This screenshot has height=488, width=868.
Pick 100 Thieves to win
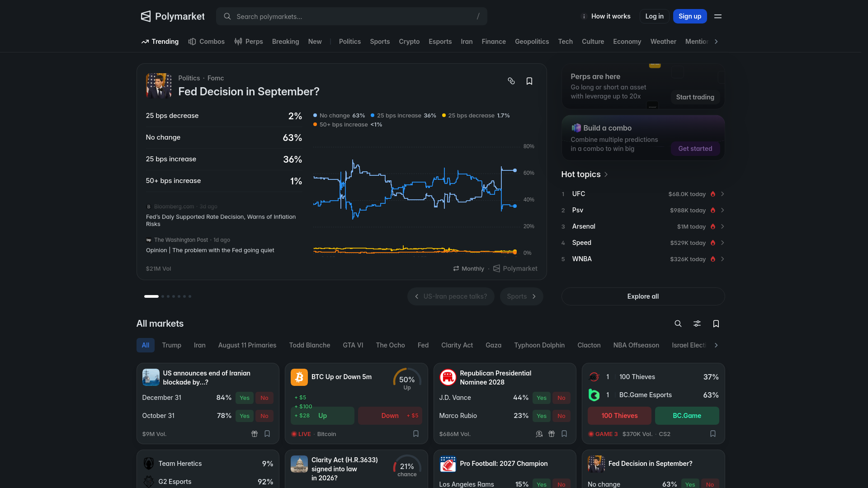pyautogui.click(x=619, y=416)
